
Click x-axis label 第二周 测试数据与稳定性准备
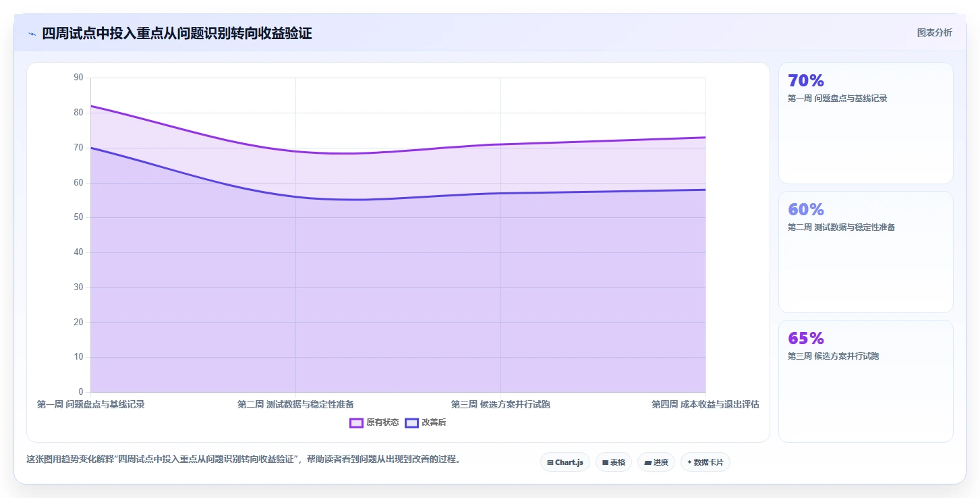coord(295,404)
